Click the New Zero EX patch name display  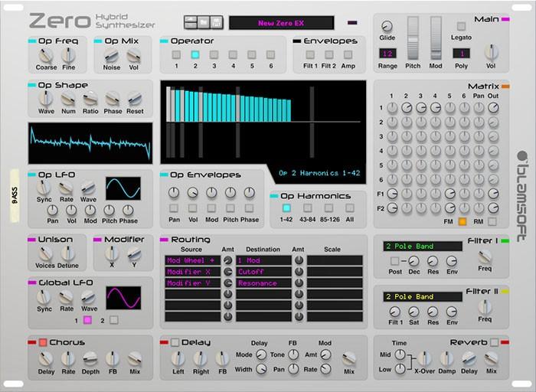[281, 23]
